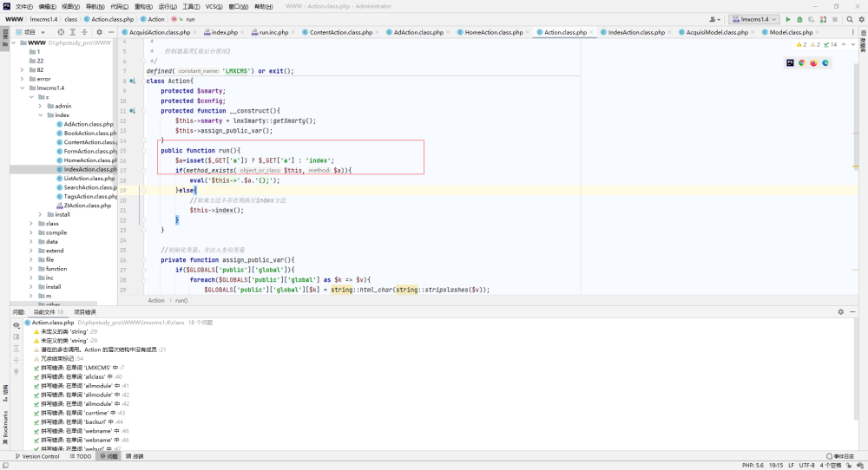
Task: Collapse all icon in project panel toolbar
Action: tap(85, 32)
